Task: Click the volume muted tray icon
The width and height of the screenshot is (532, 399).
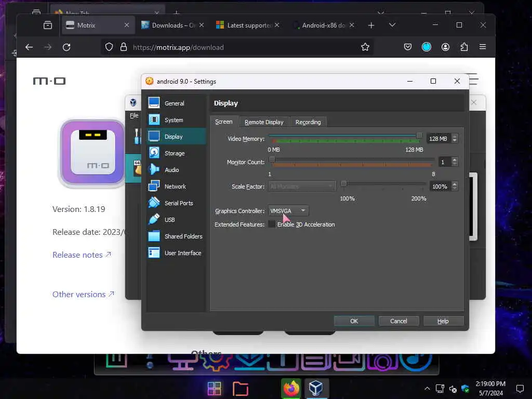Action: coord(453,389)
